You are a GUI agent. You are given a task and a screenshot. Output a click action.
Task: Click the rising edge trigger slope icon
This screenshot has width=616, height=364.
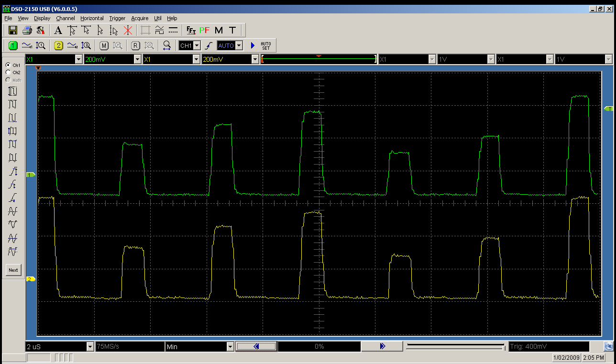pyautogui.click(x=209, y=45)
